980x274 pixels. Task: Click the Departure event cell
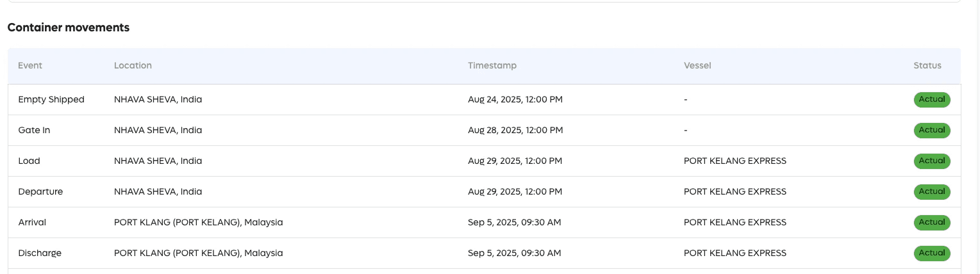point(40,192)
